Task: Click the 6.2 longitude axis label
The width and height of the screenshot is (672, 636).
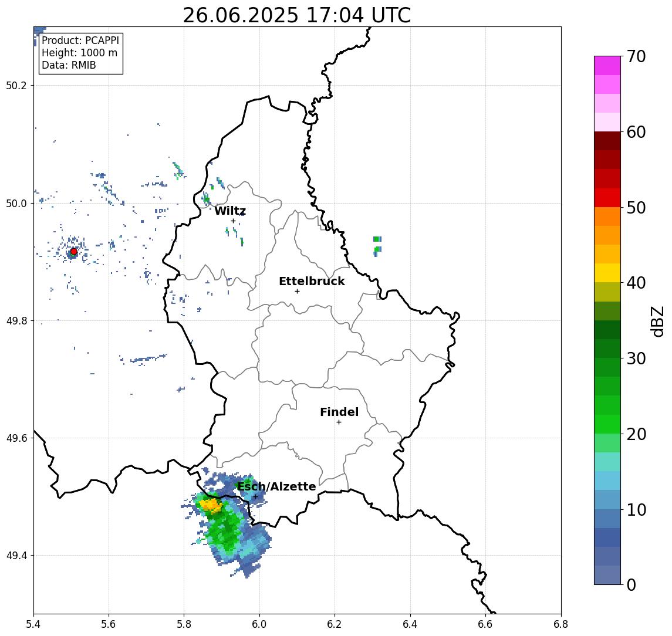Action: (x=335, y=624)
